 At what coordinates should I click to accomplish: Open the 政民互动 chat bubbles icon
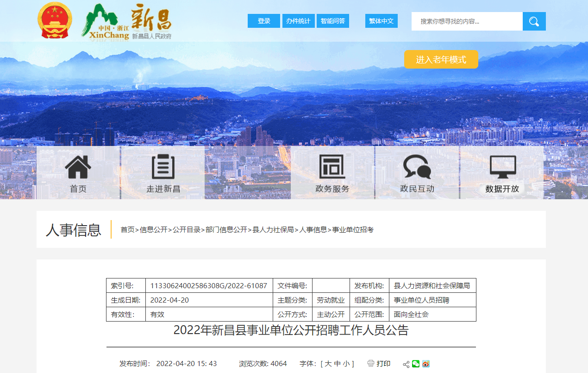pyautogui.click(x=417, y=167)
